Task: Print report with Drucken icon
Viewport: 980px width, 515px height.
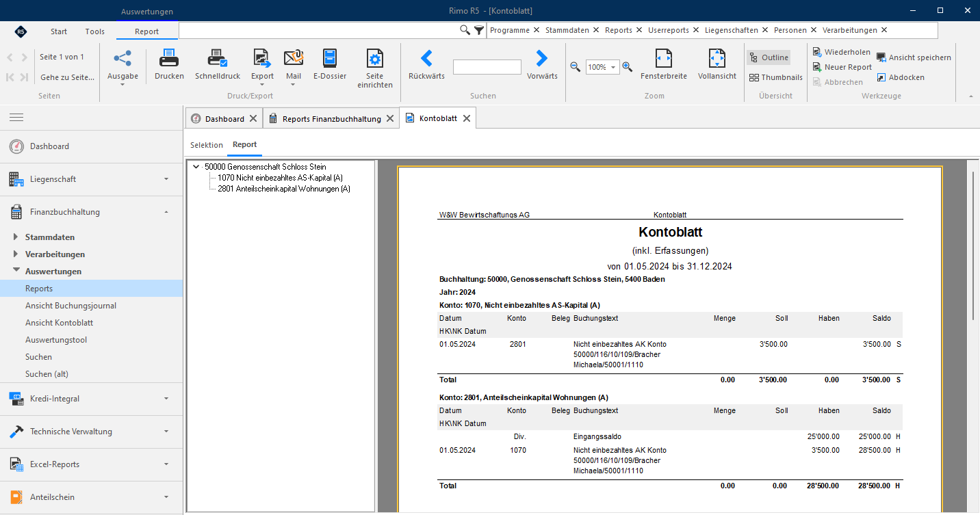Action: (x=169, y=58)
